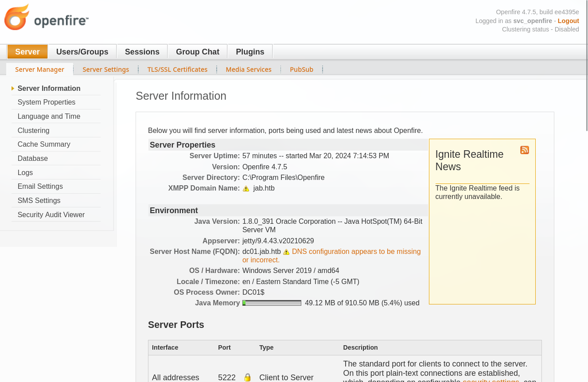This screenshot has width=588, height=382.
Task: Switch to the Users/Groups tab
Action: click(x=82, y=52)
